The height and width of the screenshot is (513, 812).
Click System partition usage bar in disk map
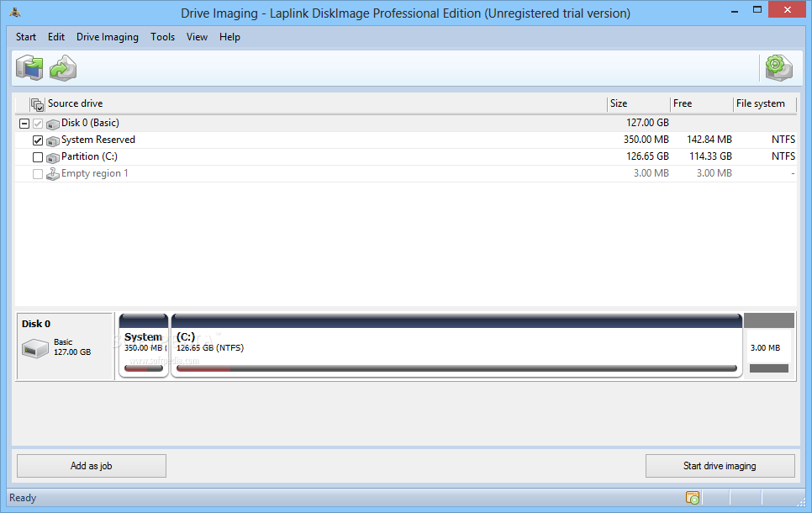(144, 368)
